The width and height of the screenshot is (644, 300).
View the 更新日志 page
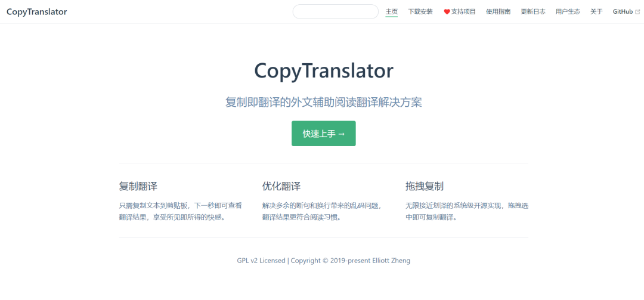533,11
